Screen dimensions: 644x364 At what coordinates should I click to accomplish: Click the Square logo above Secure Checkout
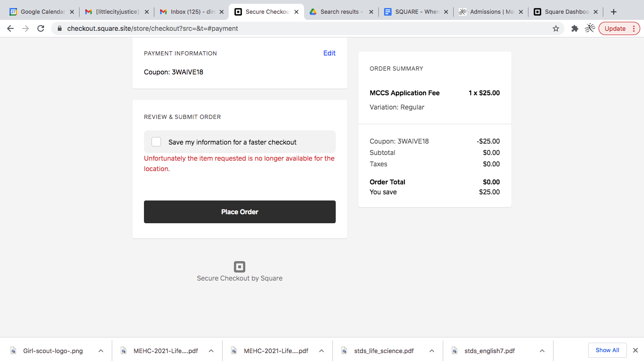pyautogui.click(x=240, y=266)
